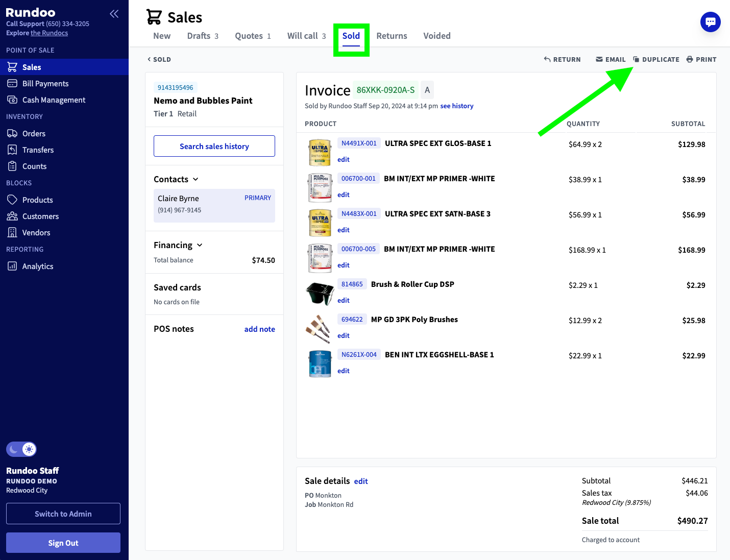Click the Vendors building icon
730x560 pixels.
pos(12,232)
